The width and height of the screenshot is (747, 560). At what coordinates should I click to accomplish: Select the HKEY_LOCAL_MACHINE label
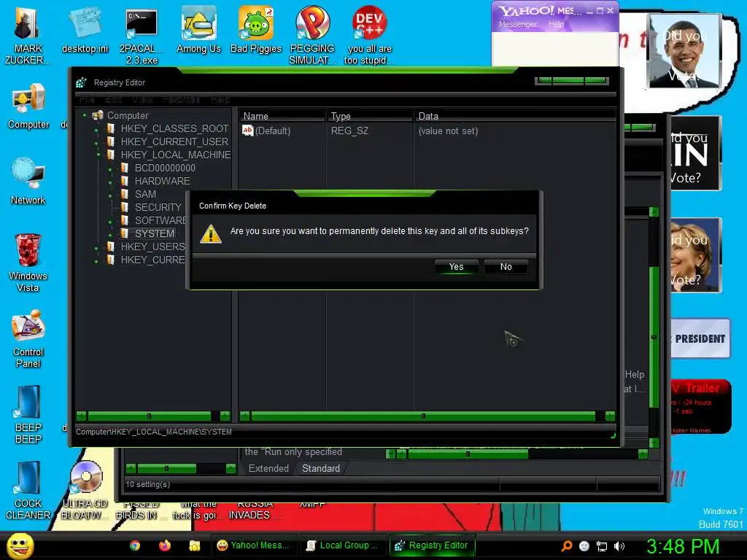(x=176, y=155)
